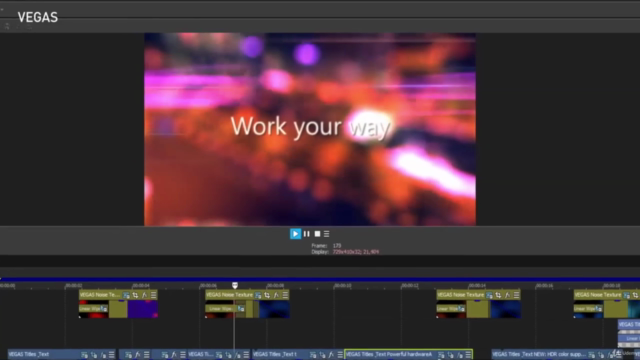Pause the video preview
The width and height of the screenshot is (640, 360).
[x=307, y=234]
